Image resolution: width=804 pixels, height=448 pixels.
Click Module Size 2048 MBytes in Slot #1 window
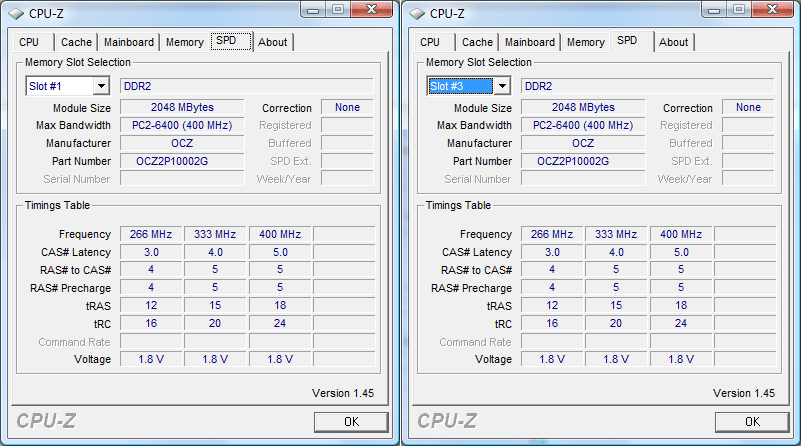click(182, 108)
